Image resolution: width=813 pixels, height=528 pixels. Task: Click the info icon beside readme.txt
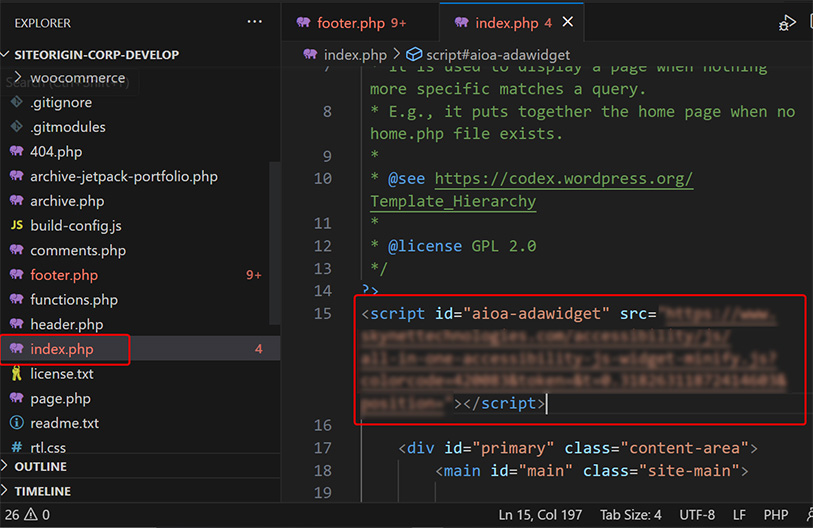[17, 423]
